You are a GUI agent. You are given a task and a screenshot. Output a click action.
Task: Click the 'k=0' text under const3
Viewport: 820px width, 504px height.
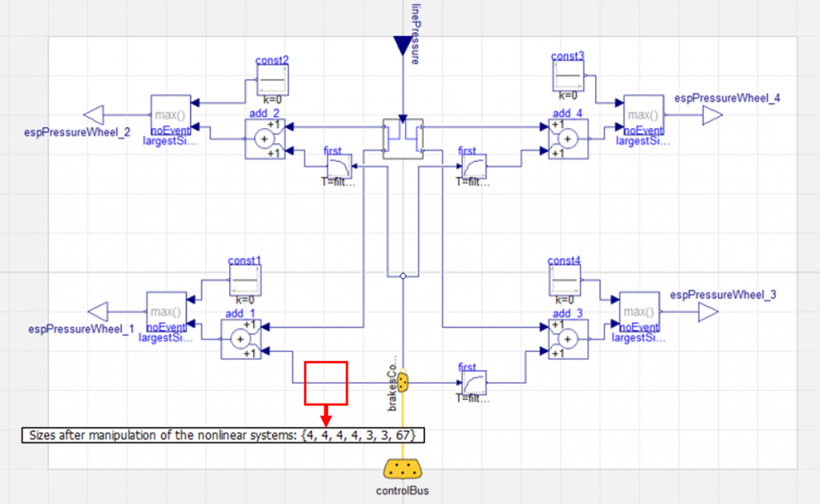568,95
